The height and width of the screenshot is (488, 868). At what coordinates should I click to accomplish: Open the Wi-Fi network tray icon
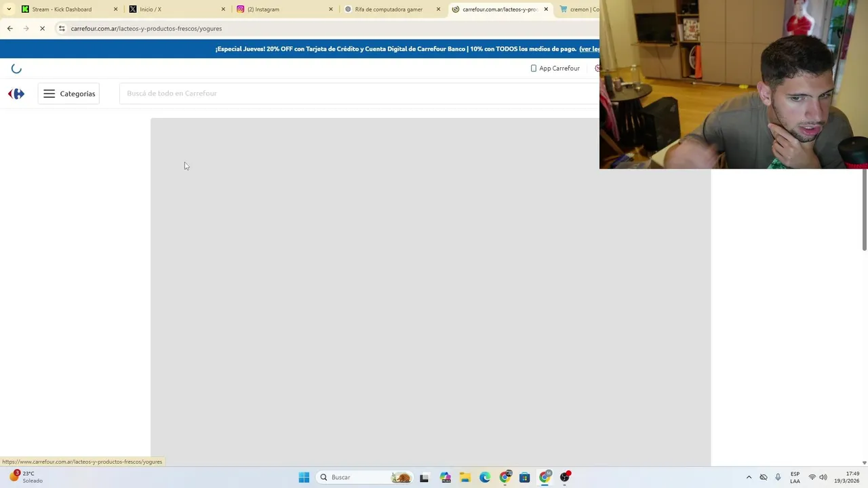pos(812,477)
